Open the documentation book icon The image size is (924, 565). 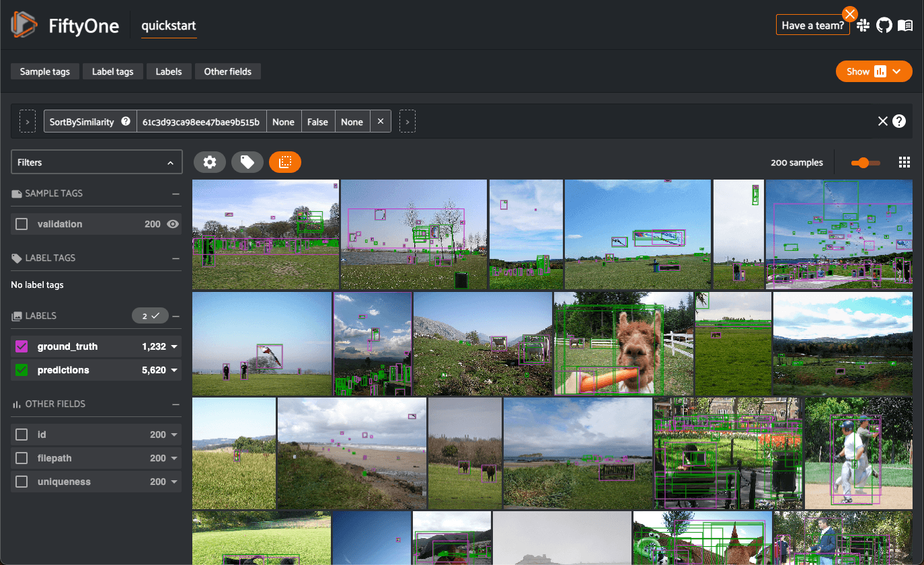[x=905, y=26]
